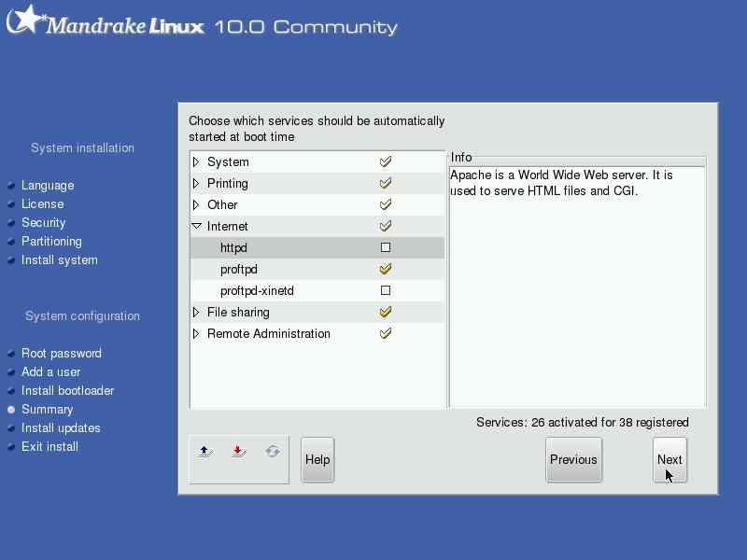Select the Internet row label
The height and width of the screenshot is (560, 747).
227,227
